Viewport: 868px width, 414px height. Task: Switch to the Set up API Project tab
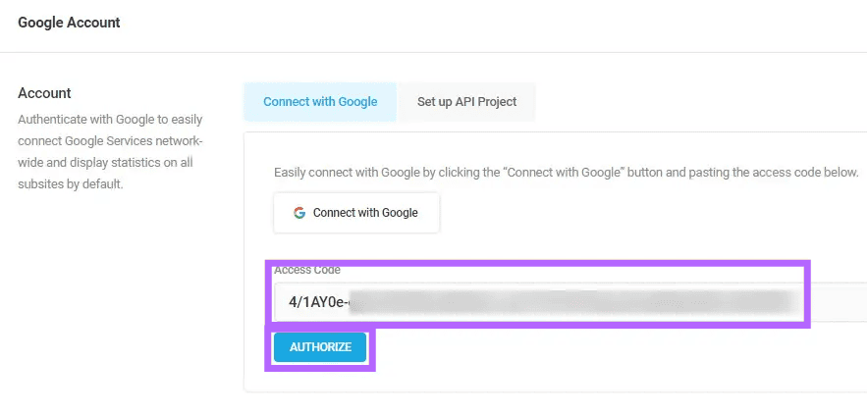click(466, 102)
